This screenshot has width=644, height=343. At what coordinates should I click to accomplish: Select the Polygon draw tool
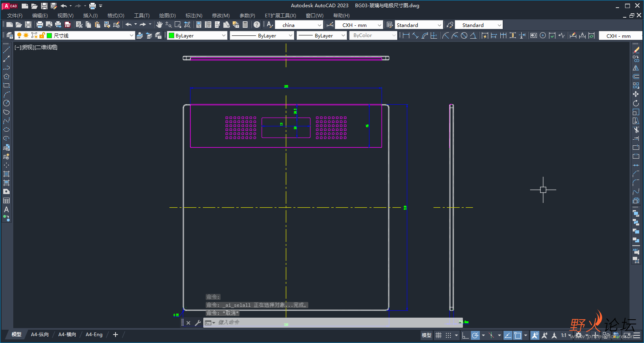pos(6,76)
